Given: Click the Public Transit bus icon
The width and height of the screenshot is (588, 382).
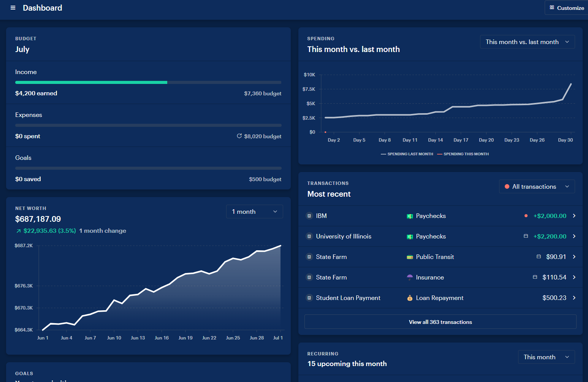Looking at the screenshot, I should click(410, 257).
